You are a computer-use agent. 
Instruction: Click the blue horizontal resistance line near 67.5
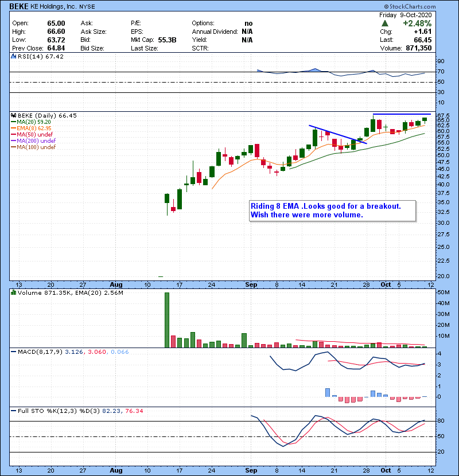(402, 114)
